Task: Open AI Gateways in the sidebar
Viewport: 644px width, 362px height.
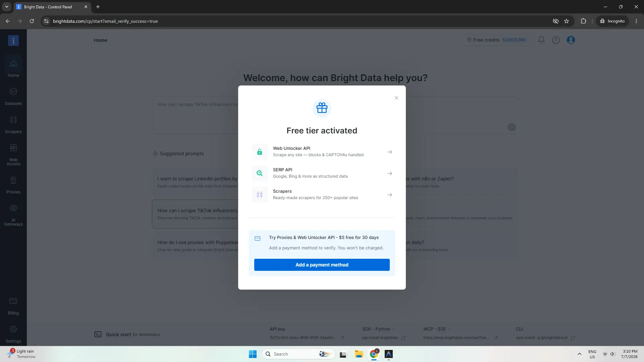Action: coord(13,215)
